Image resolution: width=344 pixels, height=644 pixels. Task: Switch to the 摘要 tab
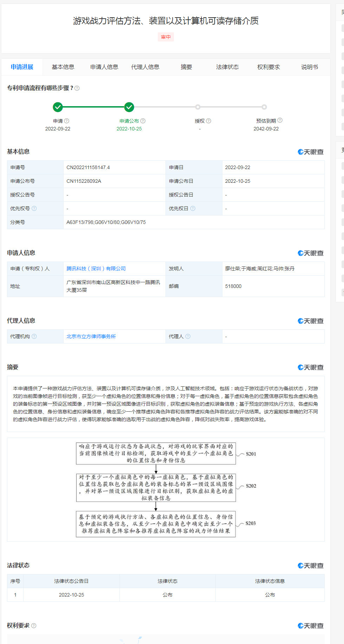coord(186,67)
